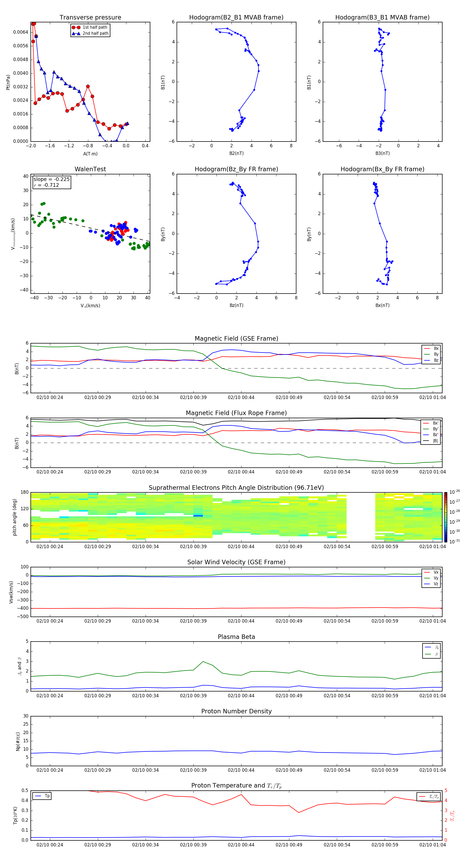This screenshot has width=473, height=868.
Task: Click the 'pitch angle (deg)' axis label
Action: pyautogui.click(x=14, y=517)
